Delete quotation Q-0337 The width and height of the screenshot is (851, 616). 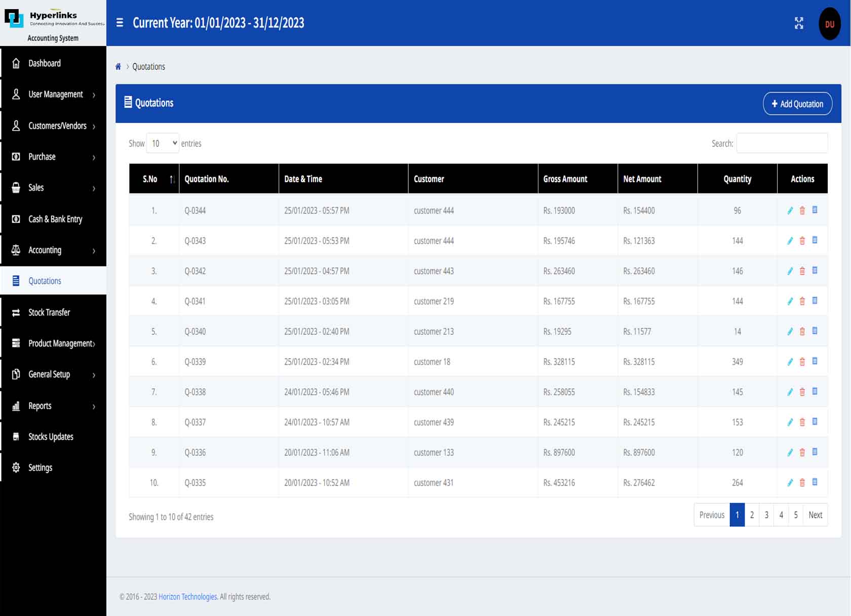(x=802, y=422)
